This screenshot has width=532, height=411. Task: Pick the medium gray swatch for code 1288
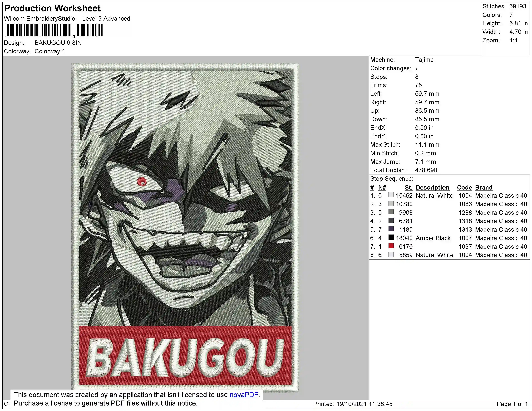point(391,212)
